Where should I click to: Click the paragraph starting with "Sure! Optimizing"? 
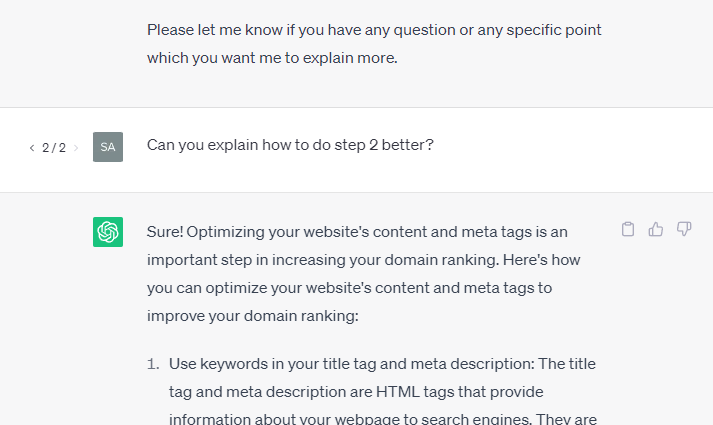point(357,260)
